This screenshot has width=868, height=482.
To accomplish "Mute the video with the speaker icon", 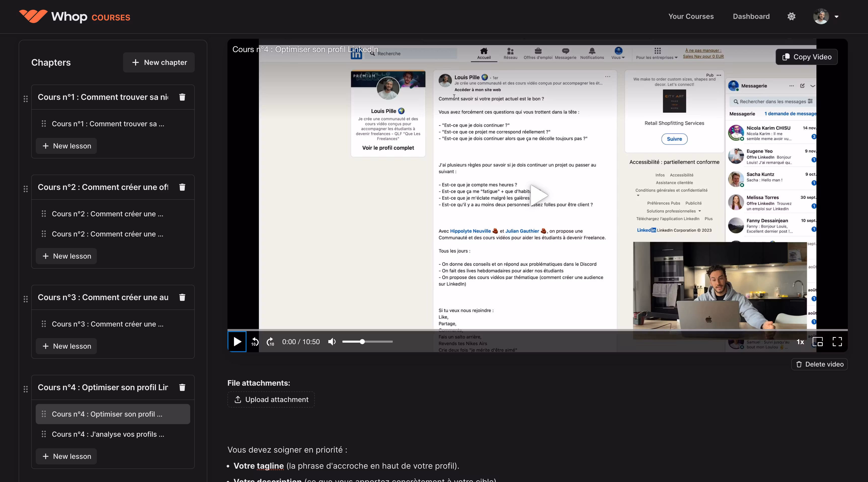I will click(332, 342).
